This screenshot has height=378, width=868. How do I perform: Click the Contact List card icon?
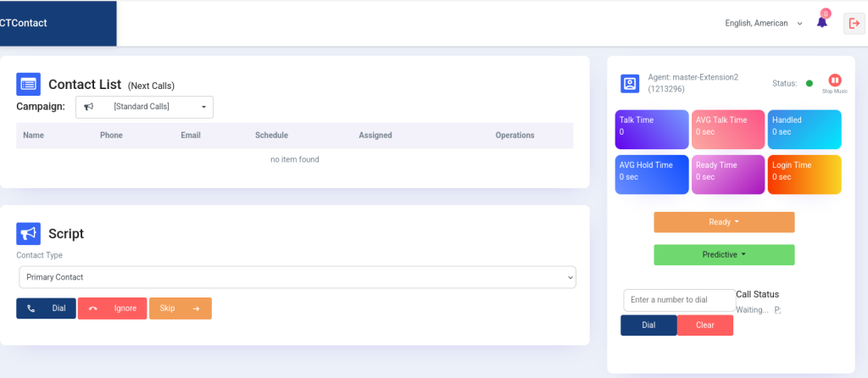[x=29, y=84]
